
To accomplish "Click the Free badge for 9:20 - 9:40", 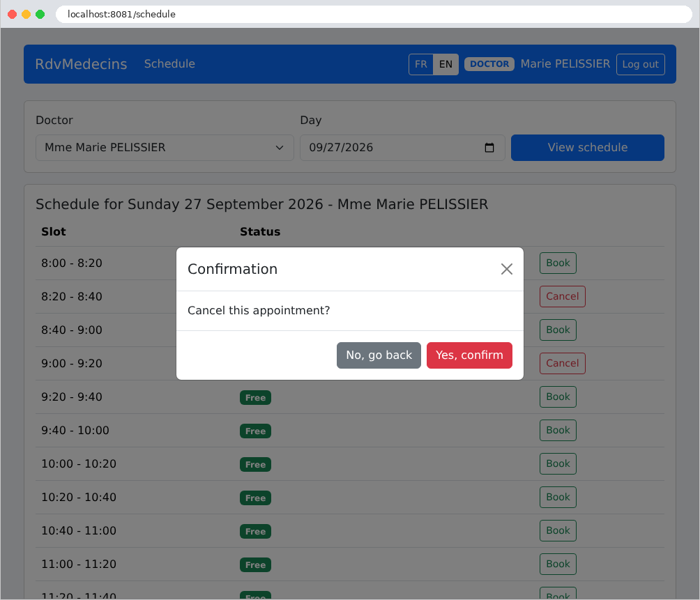I will point(255,397).
